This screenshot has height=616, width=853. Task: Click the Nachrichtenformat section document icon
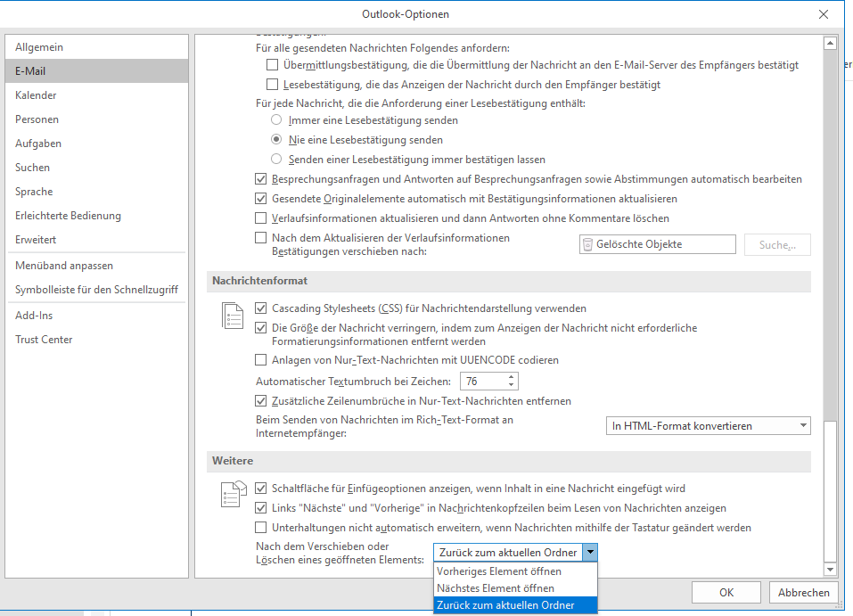[233, 316]
